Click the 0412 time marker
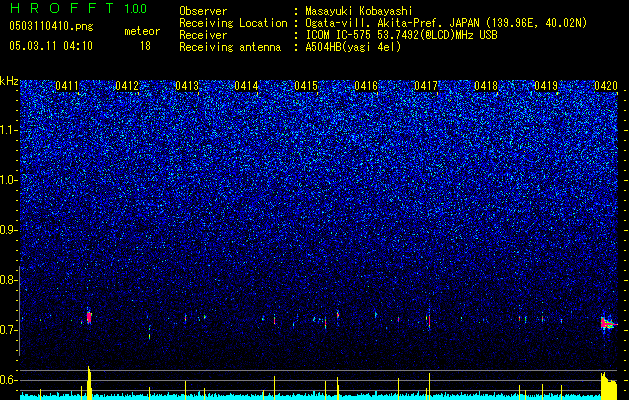The height and width of the screenshot is (400, 629). coord(127,86)
